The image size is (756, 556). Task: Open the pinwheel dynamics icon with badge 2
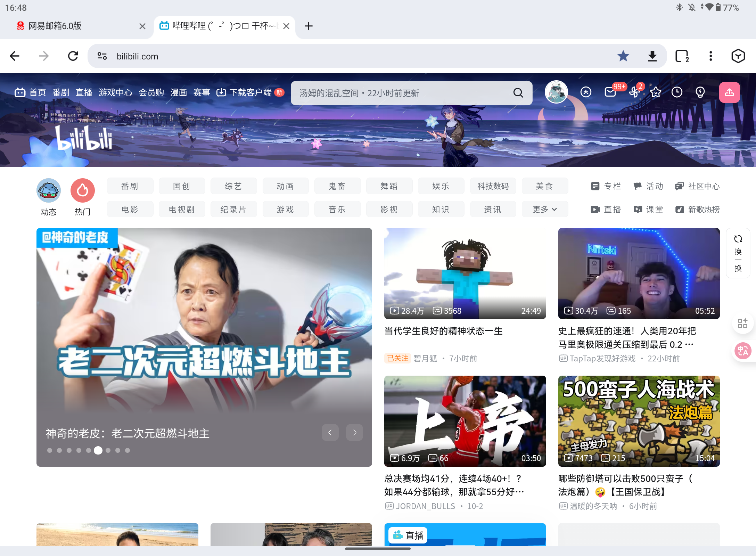(x=635, y=92)
